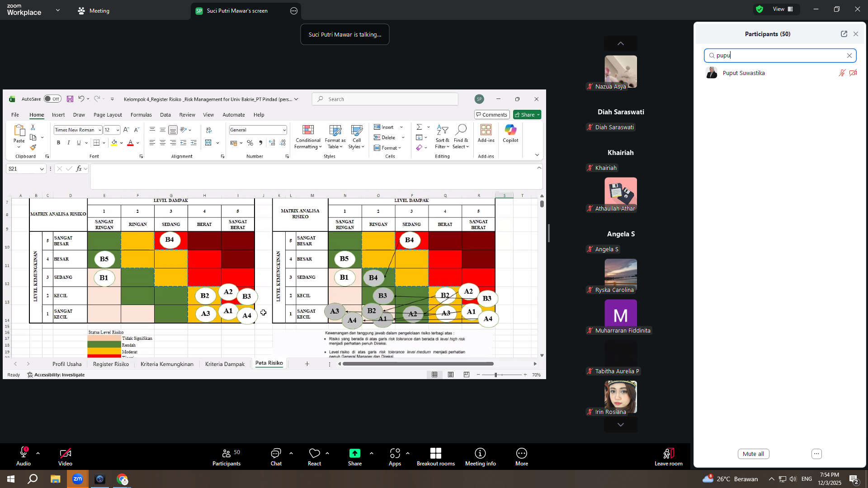Open the File menu
868x488 pixels.
(x=15, y=115)
